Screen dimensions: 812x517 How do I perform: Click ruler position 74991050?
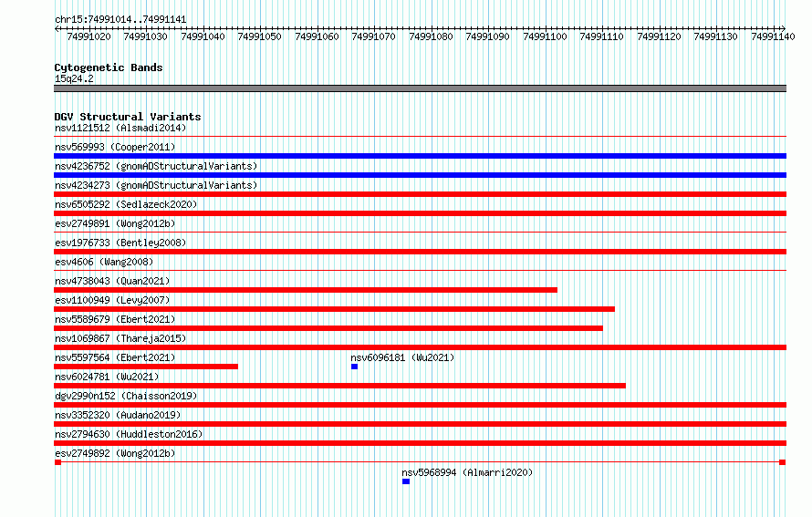[259, 36]
